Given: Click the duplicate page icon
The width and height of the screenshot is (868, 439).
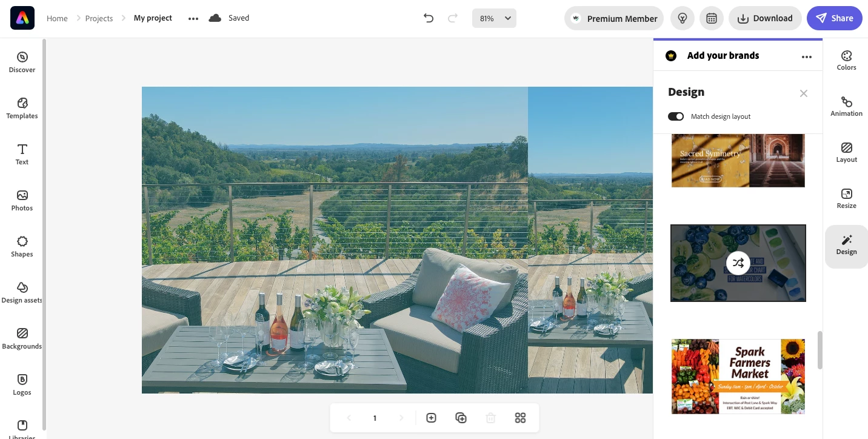Looking at the screenshot, I should 461,418.
